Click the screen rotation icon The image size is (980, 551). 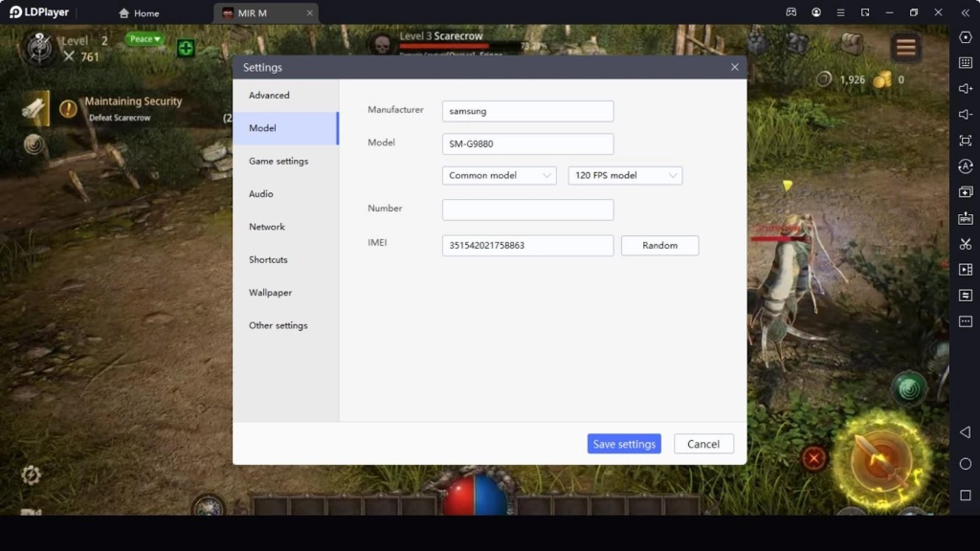coord(967,165)
